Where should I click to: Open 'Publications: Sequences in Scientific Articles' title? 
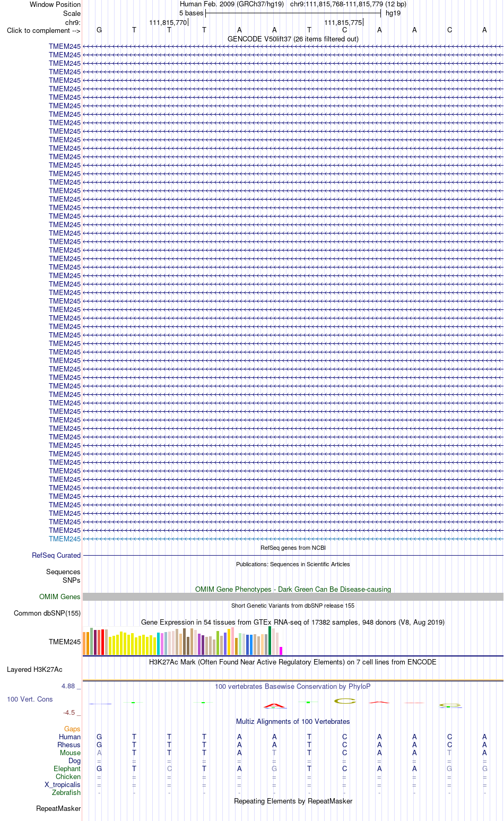coord(293,564)
